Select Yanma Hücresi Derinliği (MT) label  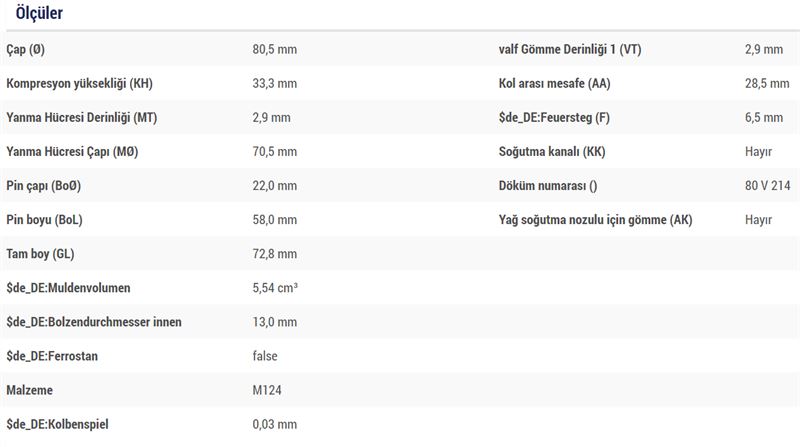coord(82,118)
